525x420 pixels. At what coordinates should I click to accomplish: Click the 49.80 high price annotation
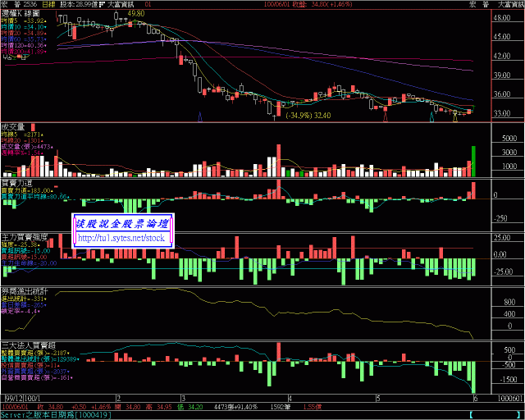tap(136, 13)
